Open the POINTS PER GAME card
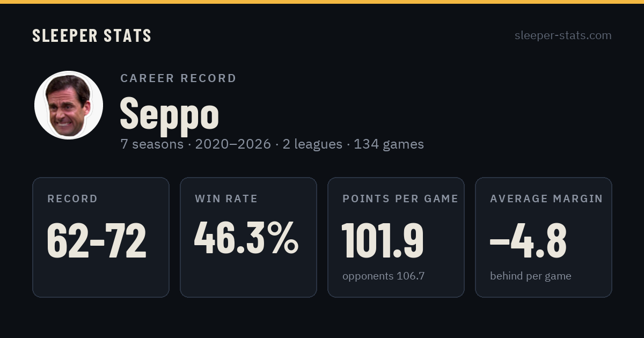The width and height of the screenshot is (644, 338). click(x=396, y=237)
